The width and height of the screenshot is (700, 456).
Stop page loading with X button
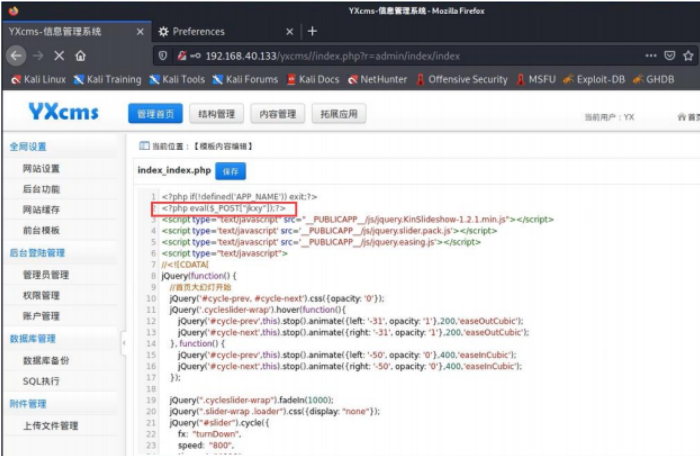tap(59, 56)
